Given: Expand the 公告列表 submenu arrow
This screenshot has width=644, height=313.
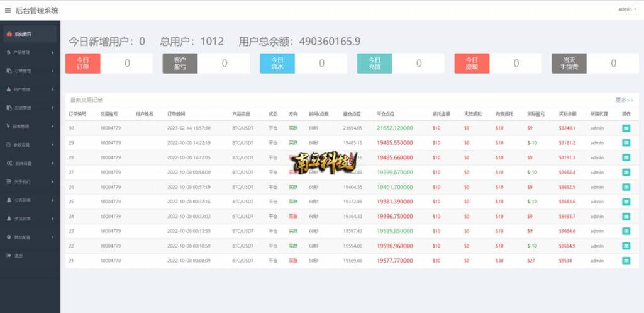Looking at the screenshot, I should point(53,200).
